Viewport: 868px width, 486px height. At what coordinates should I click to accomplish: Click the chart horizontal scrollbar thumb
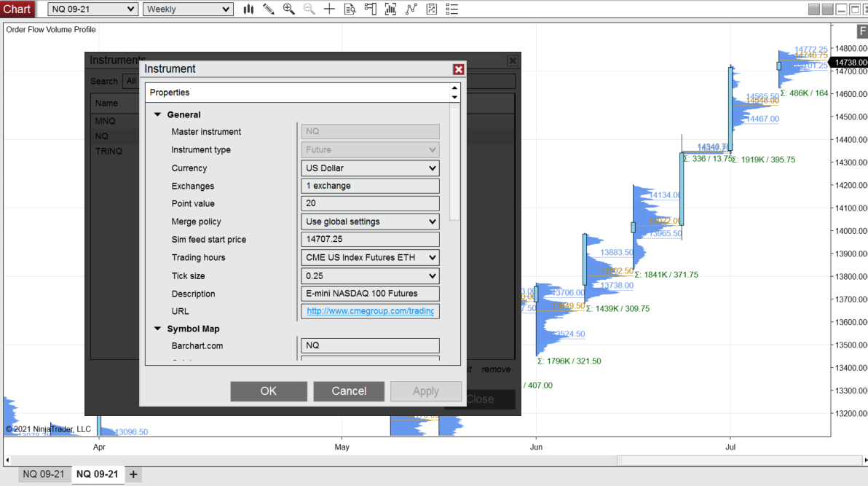(740, 460)
